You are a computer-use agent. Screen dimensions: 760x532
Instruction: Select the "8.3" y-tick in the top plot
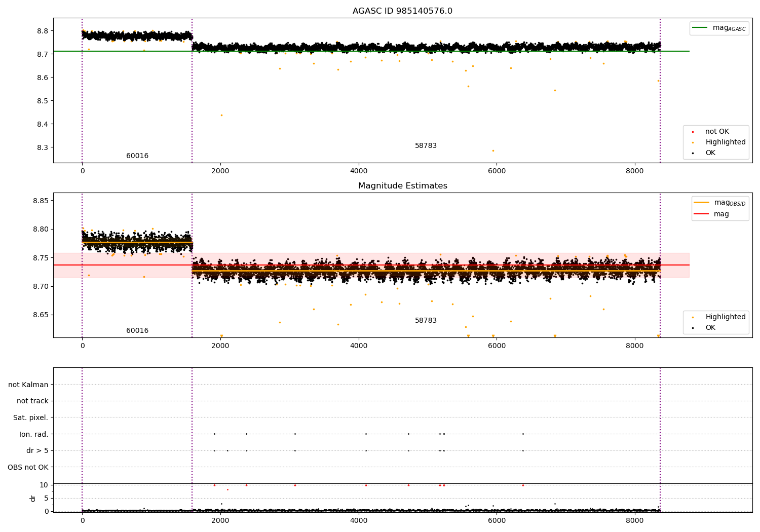coord(43,147)
